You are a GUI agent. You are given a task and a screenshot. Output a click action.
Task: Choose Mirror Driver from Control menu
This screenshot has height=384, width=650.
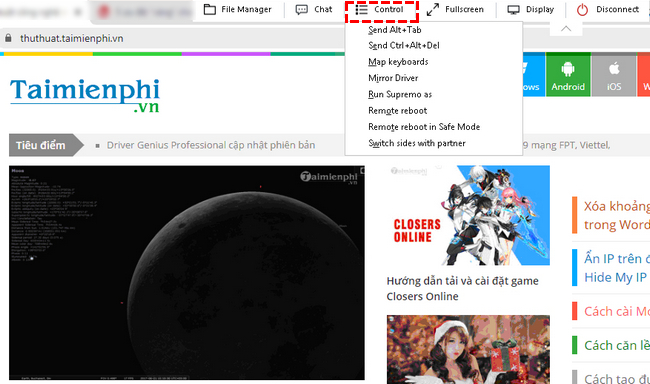click(393, 78)
